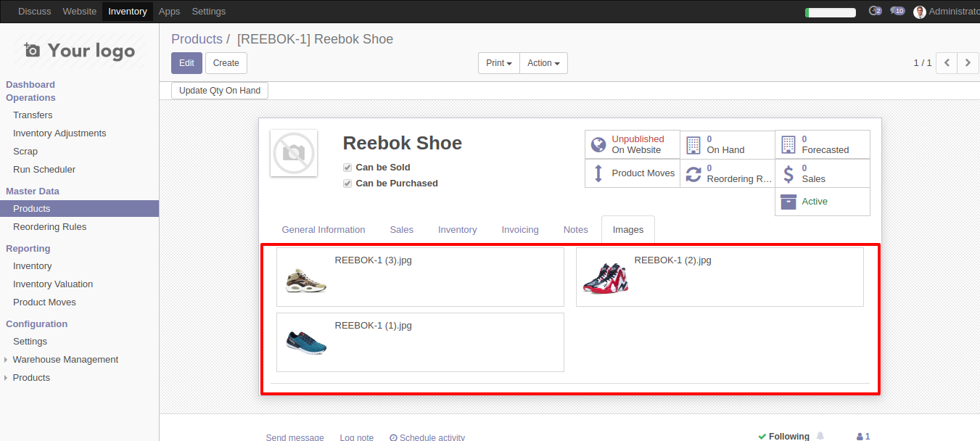Click the On Hand building icon

point(693,144)
